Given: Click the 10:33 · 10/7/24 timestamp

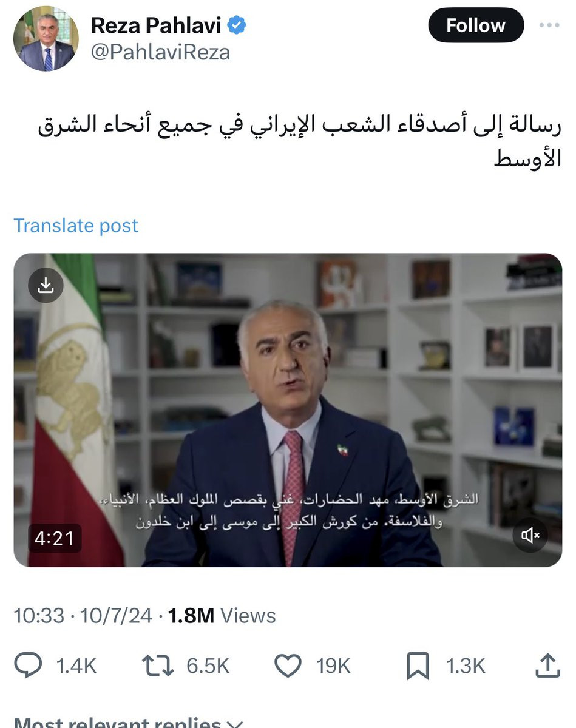Looking at the screenshot, I should point(83,616).
